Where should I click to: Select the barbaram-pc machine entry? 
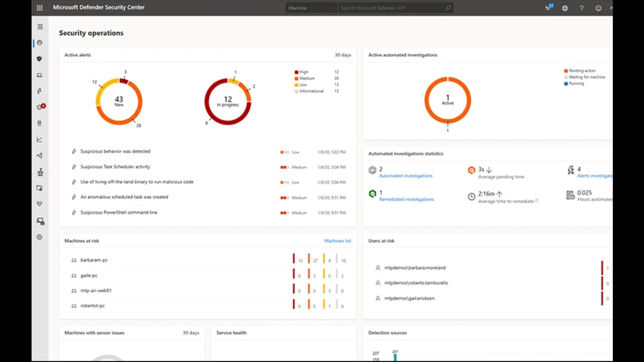click(94, 260)
